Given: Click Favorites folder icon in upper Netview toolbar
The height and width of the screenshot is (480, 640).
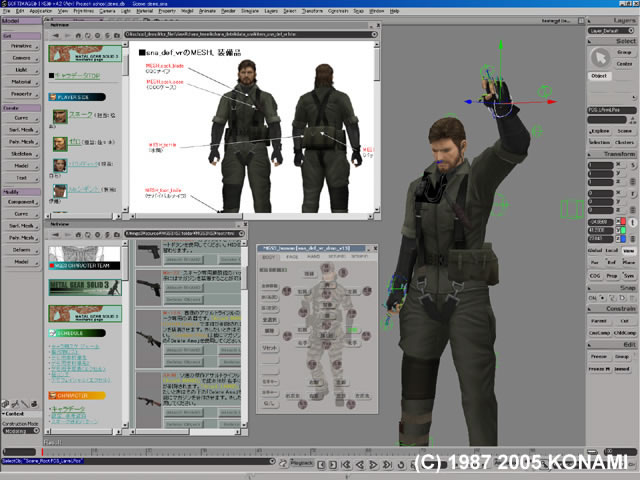Looking at the screenshot, I should click(x=117, y=36).
